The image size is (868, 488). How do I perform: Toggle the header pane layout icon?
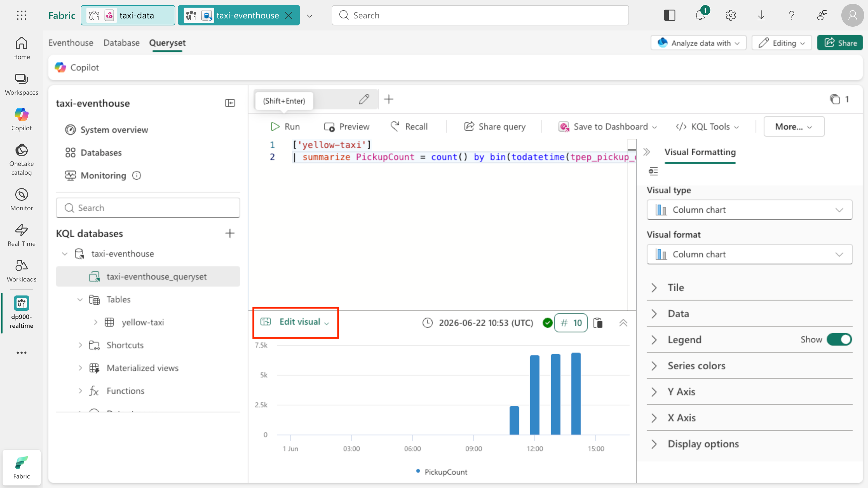tap(669, 15)
